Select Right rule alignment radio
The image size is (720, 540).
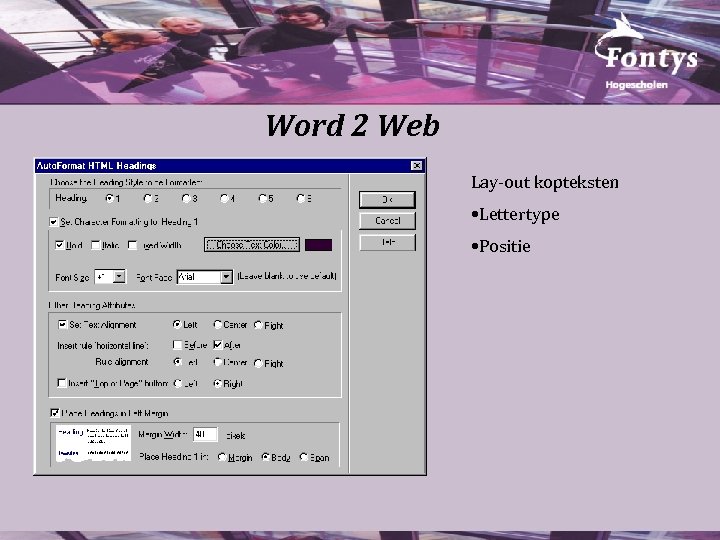pos(258,363)
